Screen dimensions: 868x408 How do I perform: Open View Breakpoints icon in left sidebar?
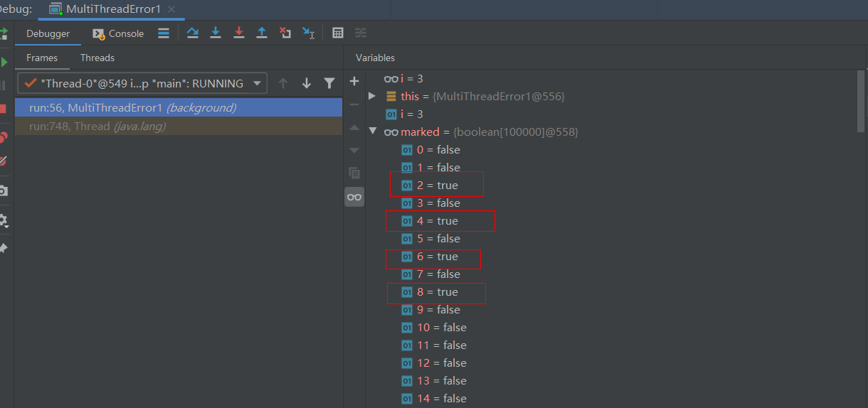3,138
